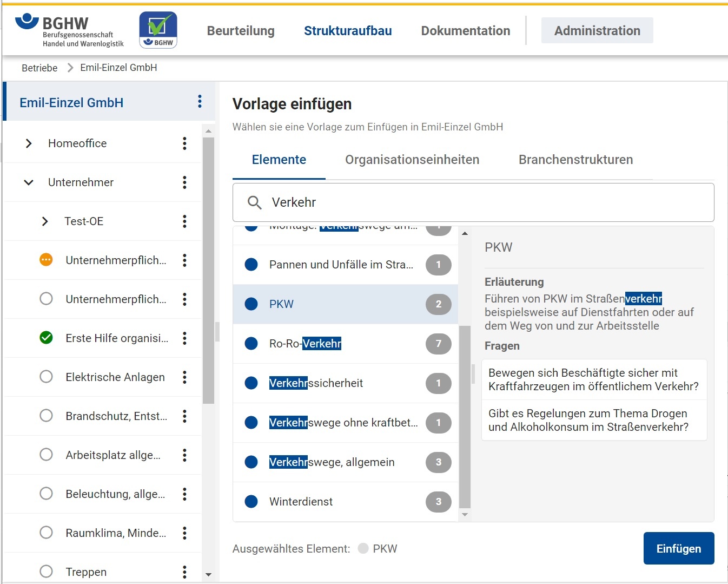Click the BGHW logo in header
The image size is (728, 584).
(69, 30)
